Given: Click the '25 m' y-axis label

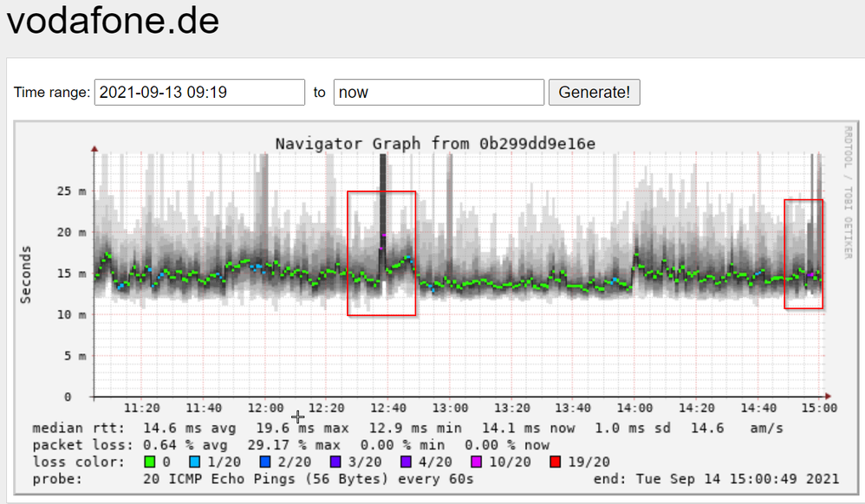Looking at the screenshot, I should (x=72, y=191).
